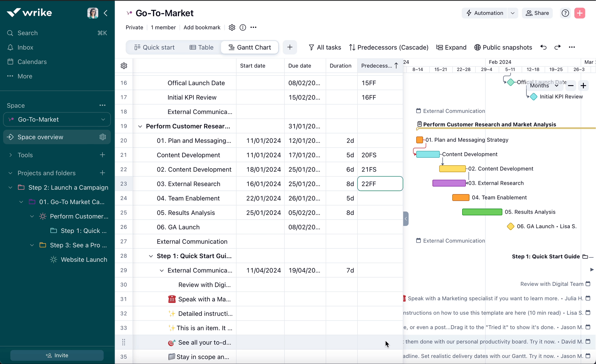Click the redo arrow icon

(x=558, y=47)
